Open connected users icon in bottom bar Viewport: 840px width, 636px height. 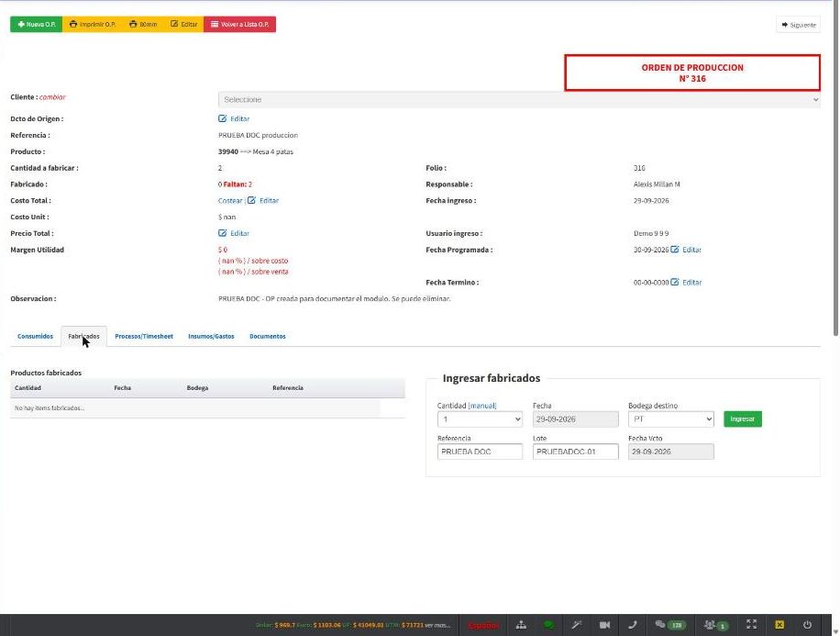point(716,625)
